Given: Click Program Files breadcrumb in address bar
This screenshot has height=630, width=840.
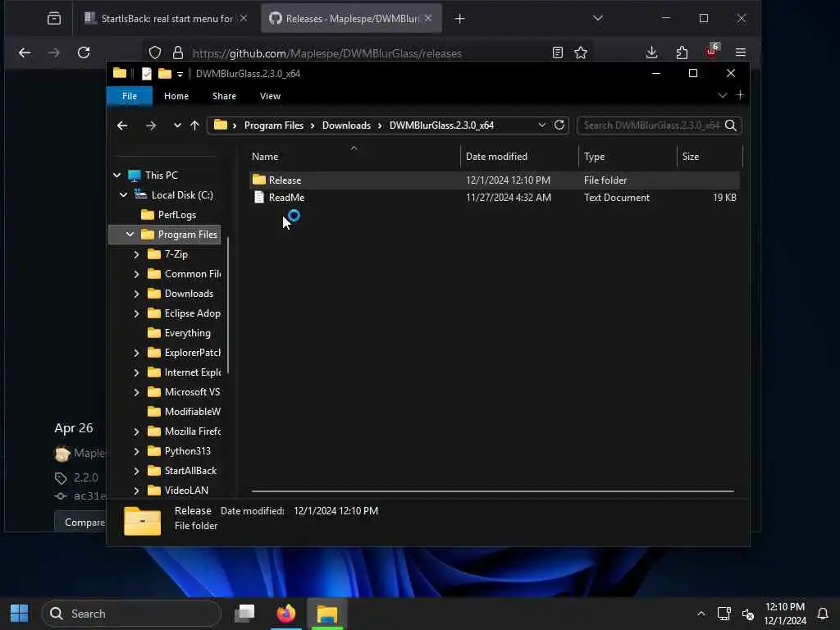Looking at the screenshot, I should click(274, 126).
